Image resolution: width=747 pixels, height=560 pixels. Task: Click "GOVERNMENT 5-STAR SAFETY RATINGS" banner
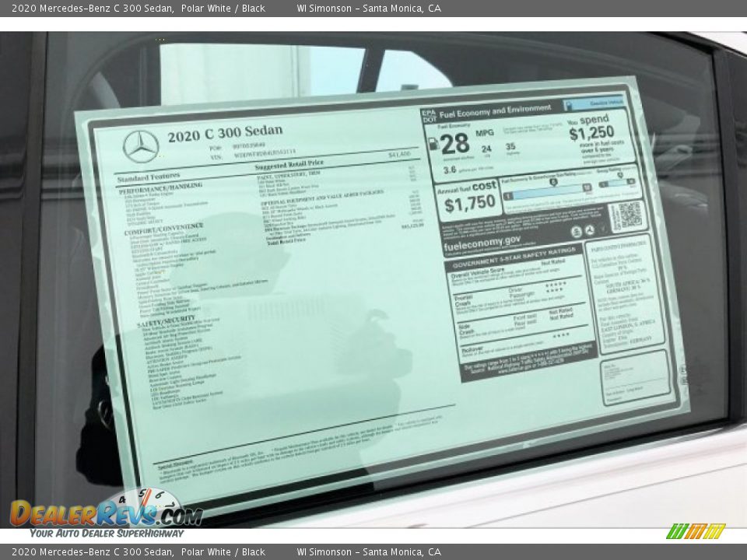click(x=514, y=257)
